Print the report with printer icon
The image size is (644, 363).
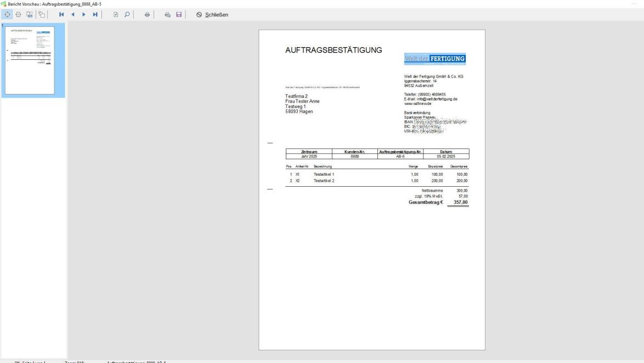pos(147,14)
